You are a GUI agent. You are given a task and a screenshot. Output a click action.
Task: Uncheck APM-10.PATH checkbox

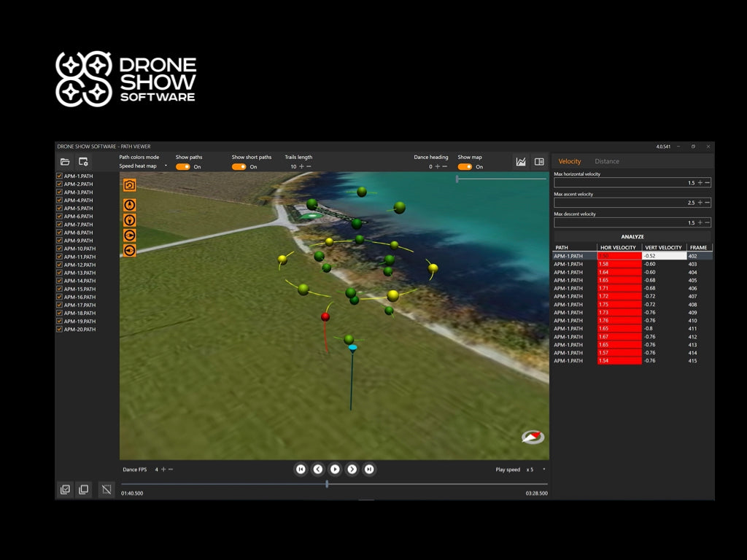point(60,249)
